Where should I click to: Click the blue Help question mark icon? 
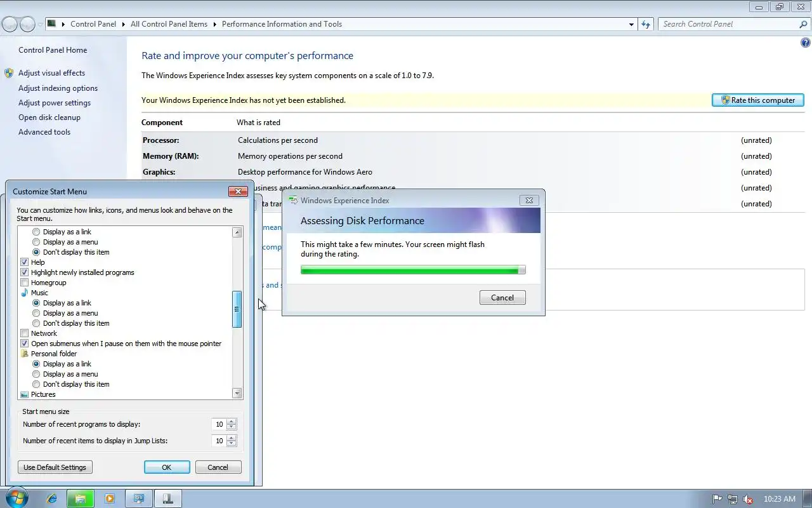[x=805, y=43]
